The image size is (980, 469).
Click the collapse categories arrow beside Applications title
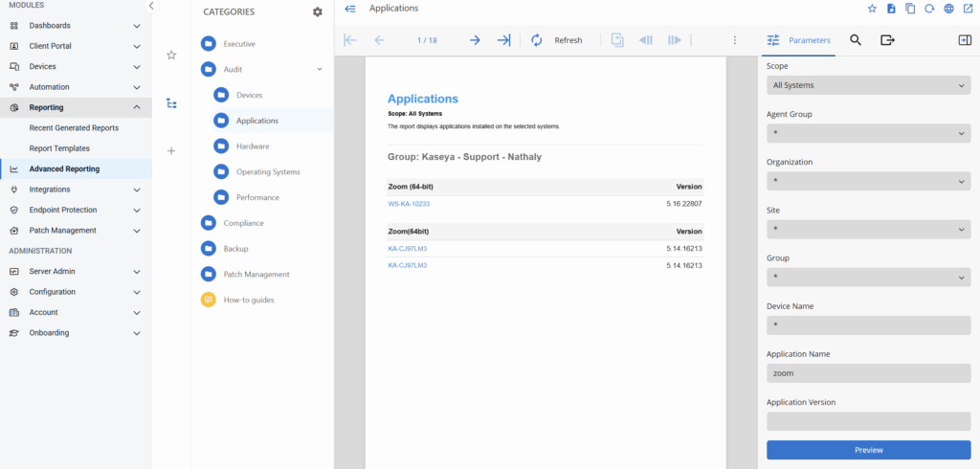(350, 9)
